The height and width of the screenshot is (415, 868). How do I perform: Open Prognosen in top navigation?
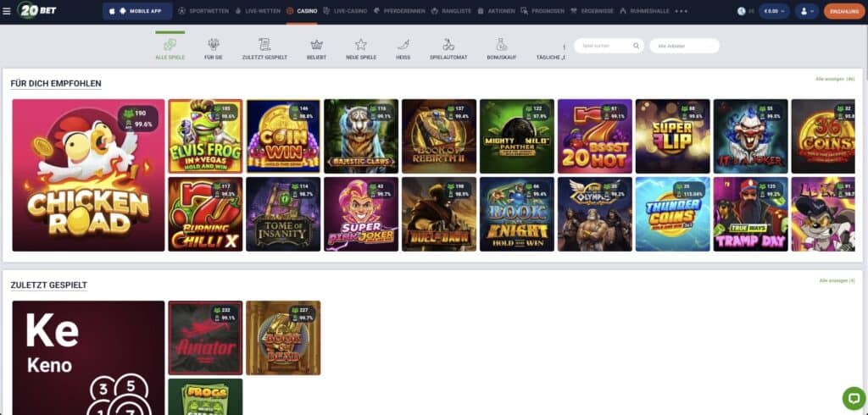542,11
